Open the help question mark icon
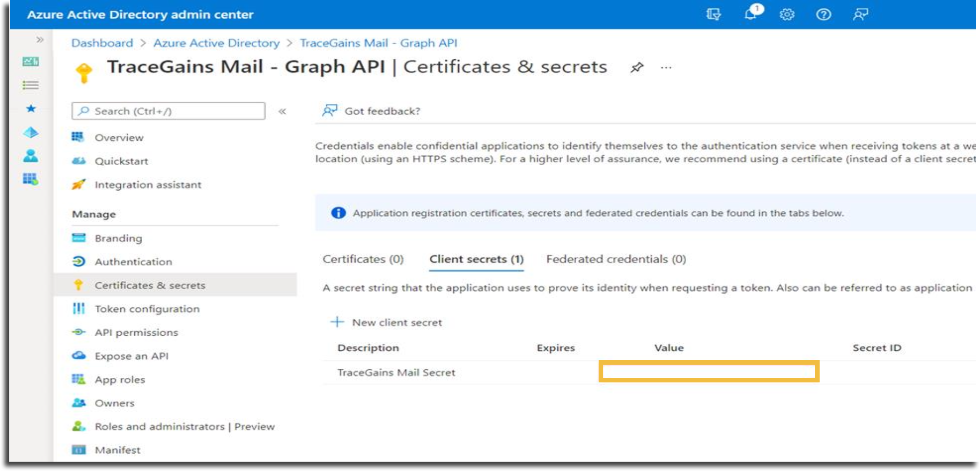Image resolution: width=980 pixels, height=471 pixels. click(x=824, y=14)
